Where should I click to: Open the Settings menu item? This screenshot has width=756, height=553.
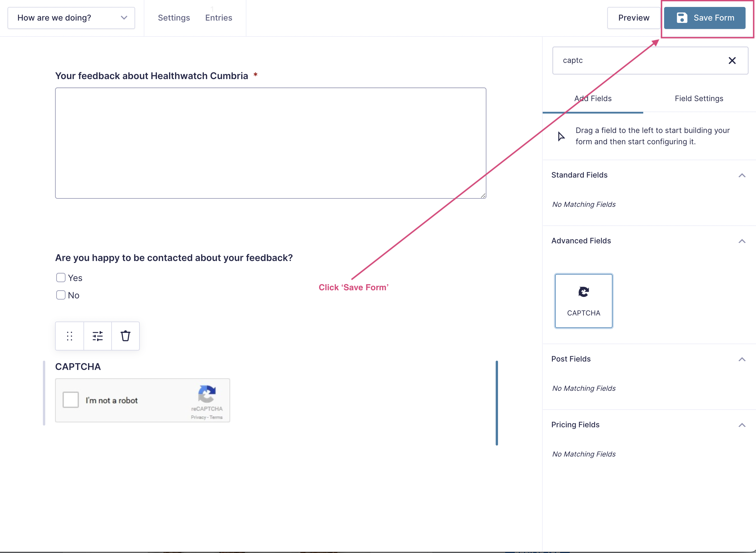click(x=174, y=18)
